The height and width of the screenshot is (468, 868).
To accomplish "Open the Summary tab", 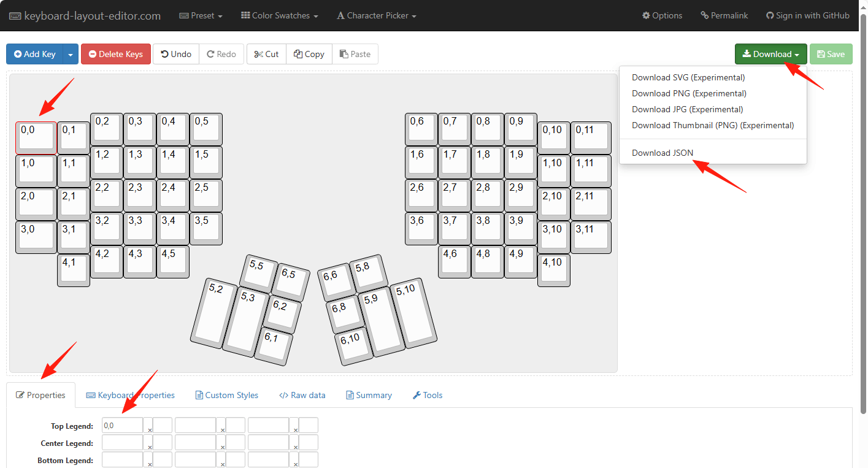I will point(369,395).
